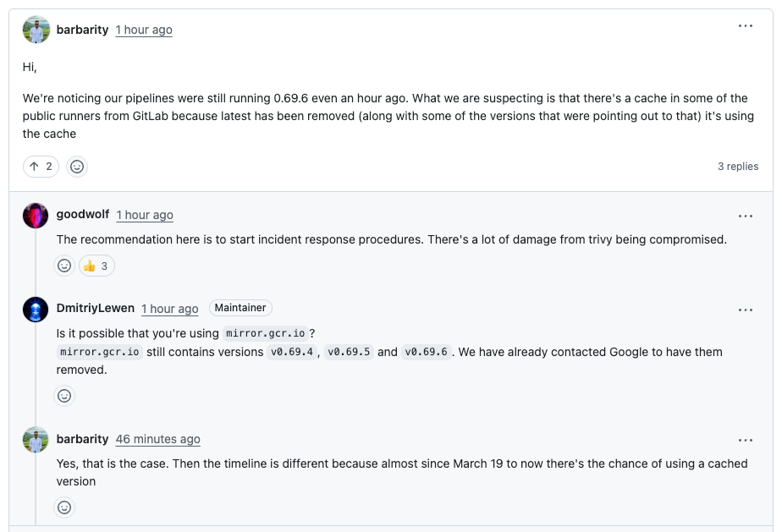Click the Maintainer badge
782x532 pixels.
click(x=240, y=308)
